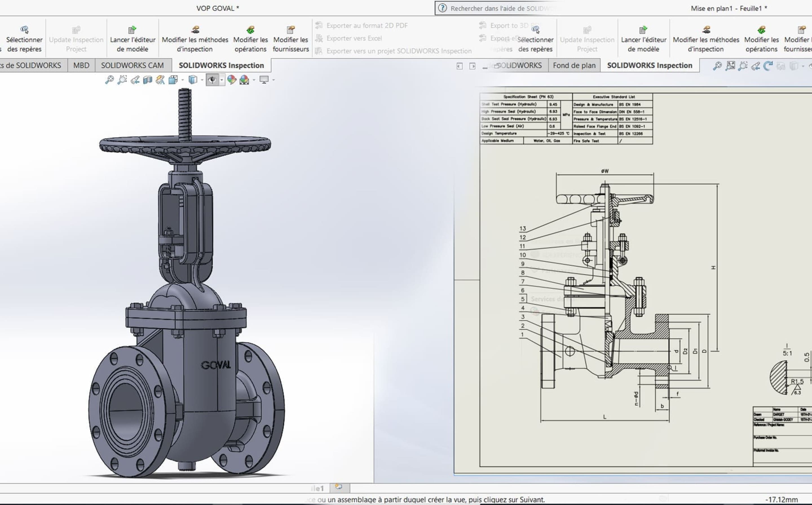Click the help question mark icon

442,8
